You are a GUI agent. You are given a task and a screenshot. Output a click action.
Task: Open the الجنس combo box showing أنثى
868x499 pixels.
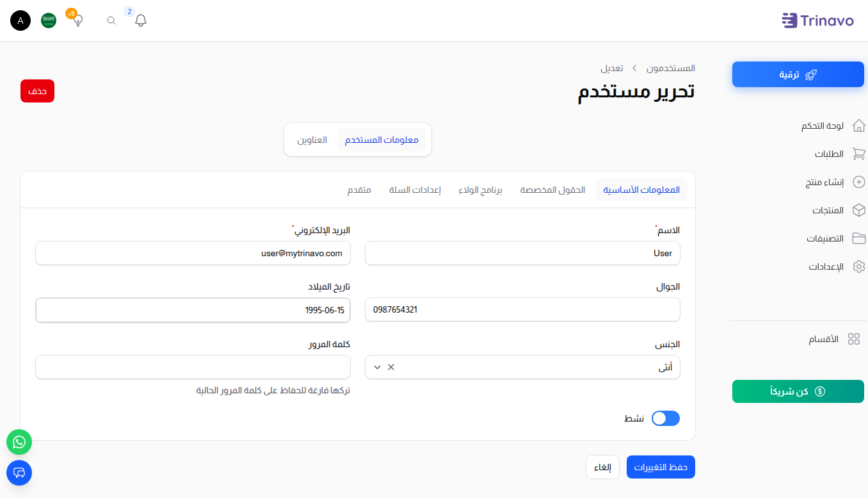522,367
